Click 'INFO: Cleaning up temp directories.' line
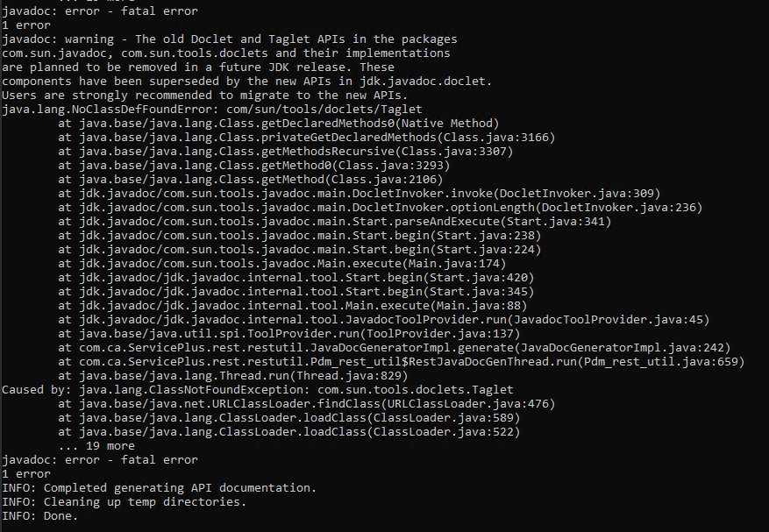The image size is (769, 532). tap(125, 502)
